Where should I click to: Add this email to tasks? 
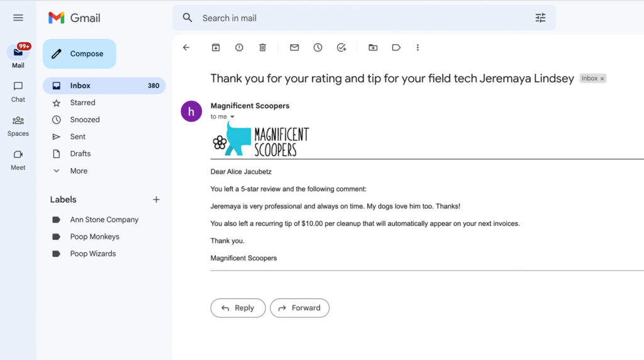[x=341, y=47]
